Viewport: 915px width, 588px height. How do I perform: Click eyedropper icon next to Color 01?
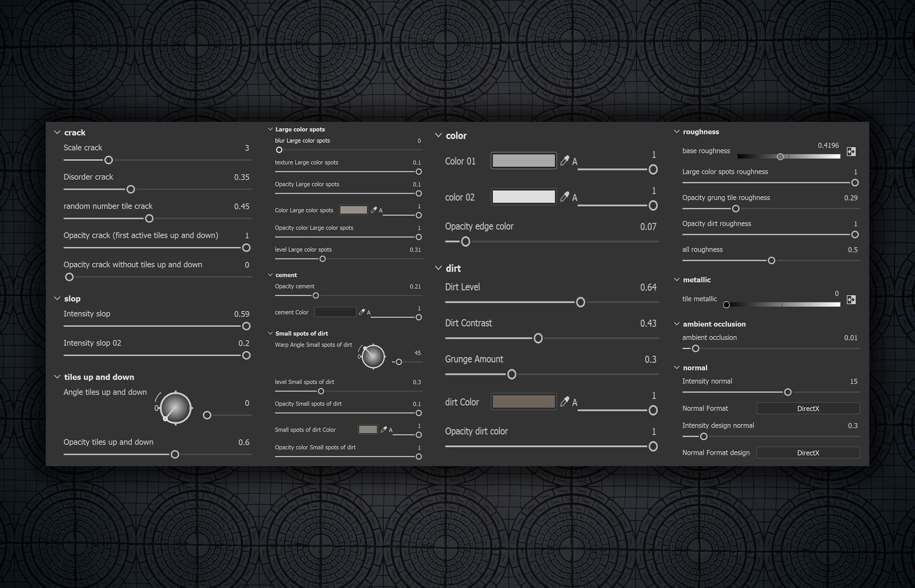(x=564, y=161)
